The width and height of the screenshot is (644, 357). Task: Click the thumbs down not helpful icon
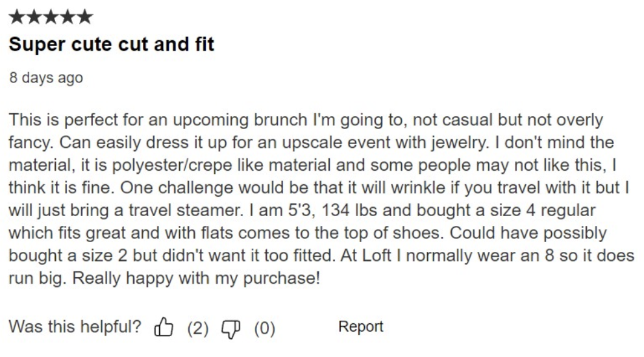[x=232, y=328]
